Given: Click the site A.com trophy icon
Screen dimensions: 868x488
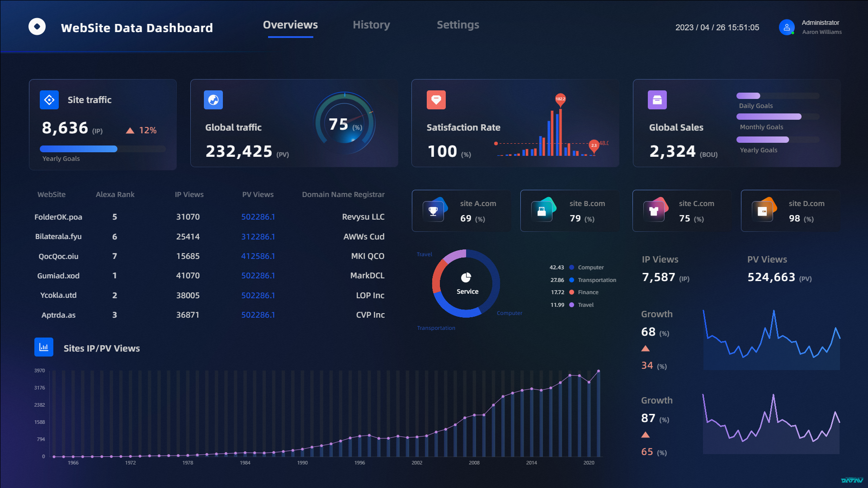Looking at the screenshot, I should coord(434,211).
